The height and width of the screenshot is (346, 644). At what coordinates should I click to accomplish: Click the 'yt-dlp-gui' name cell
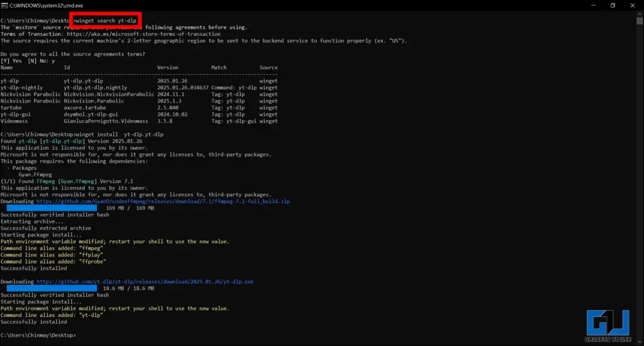[x=16, y=114]
